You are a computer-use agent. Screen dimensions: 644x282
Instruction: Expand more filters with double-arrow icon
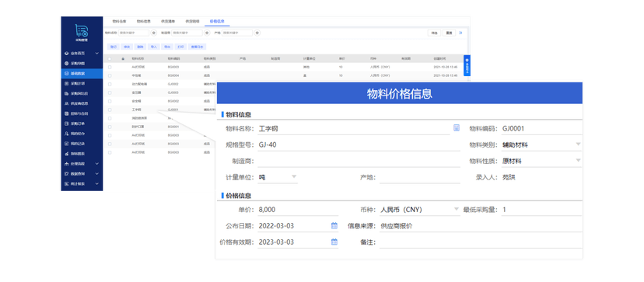(460, 33)
